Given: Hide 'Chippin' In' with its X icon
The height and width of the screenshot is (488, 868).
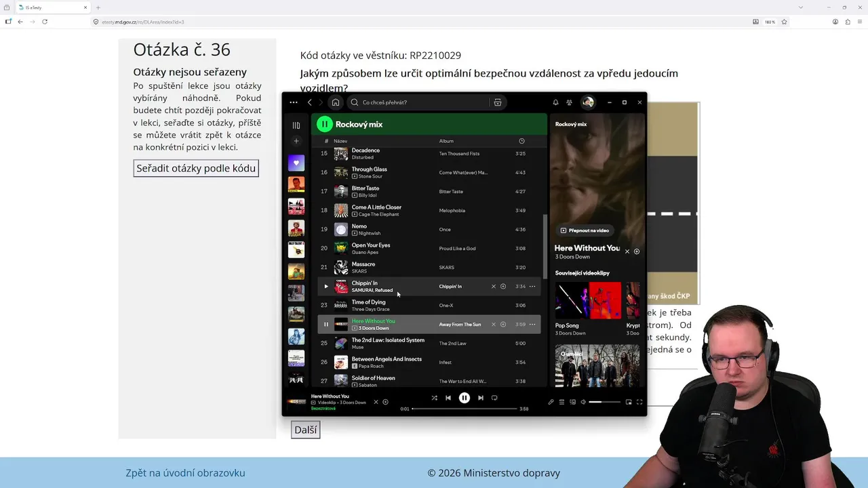Looking at the screenshot, I should tap(494, 287).
